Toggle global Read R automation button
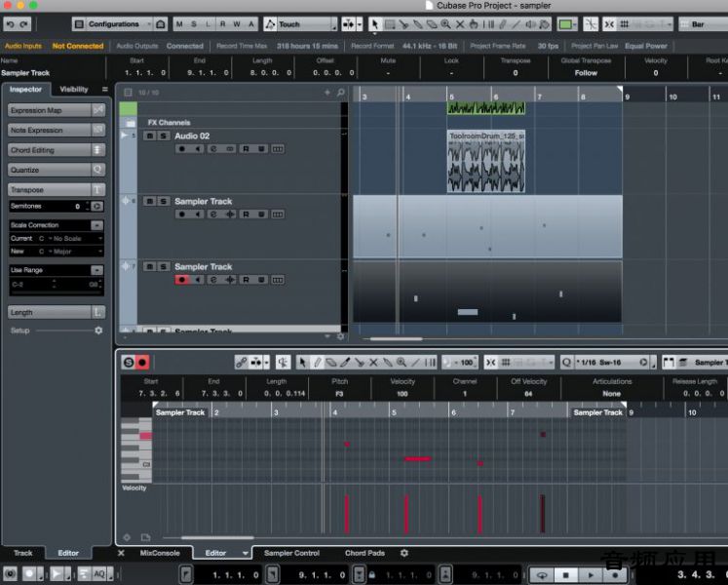Image resolution: width=728 pixels, height=585 pixels. click(x=223, y=24)
